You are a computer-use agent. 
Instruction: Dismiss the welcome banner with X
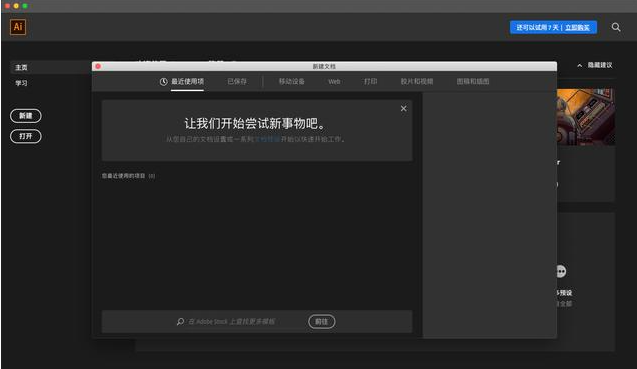pos(403,109)
